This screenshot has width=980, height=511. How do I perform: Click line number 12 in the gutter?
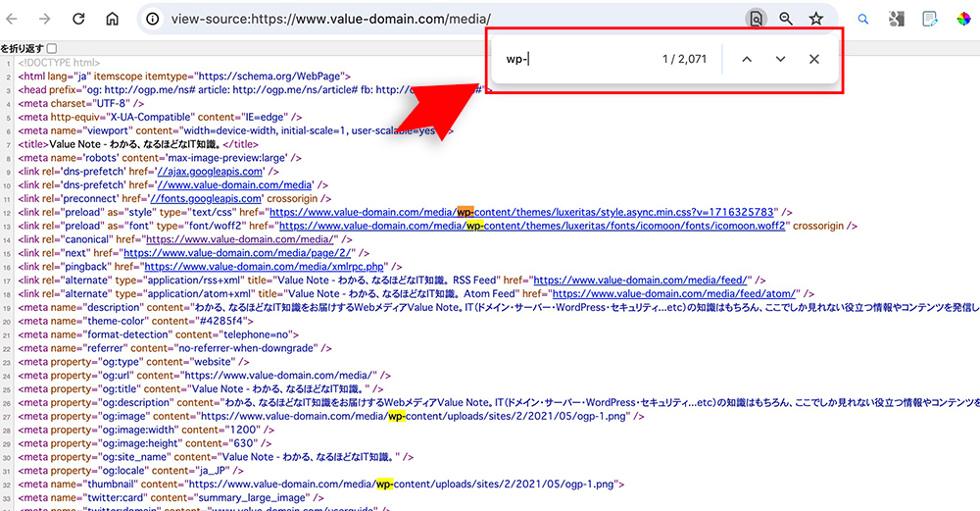[x=7, y=213]
